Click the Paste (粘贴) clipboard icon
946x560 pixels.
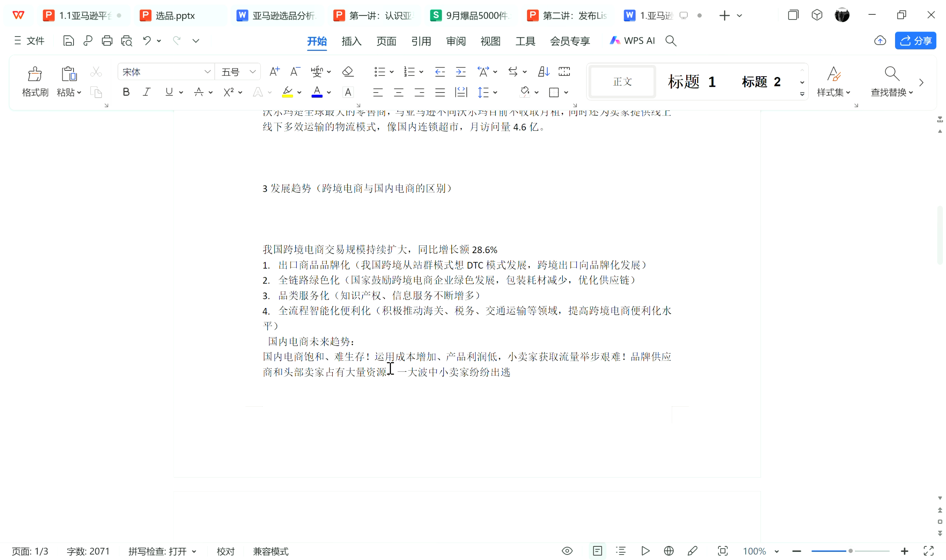point(69,74)
